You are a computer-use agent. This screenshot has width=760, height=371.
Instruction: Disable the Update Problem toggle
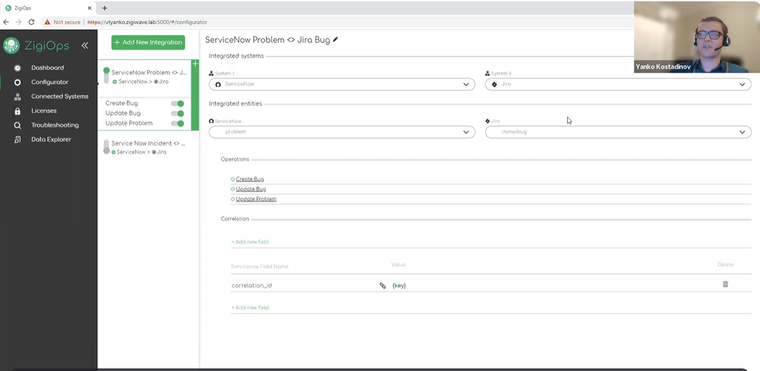coord(177,123)
